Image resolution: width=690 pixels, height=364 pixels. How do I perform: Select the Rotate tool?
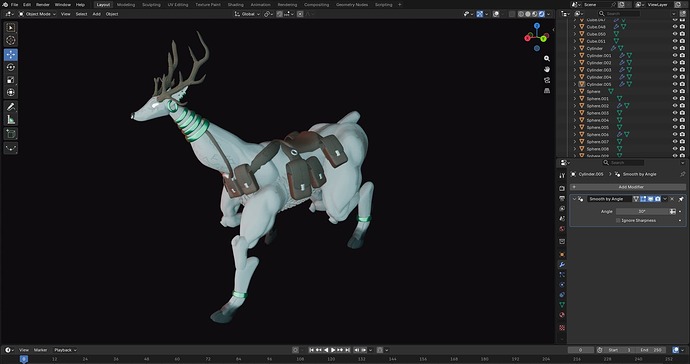click(x=11, y=67)
